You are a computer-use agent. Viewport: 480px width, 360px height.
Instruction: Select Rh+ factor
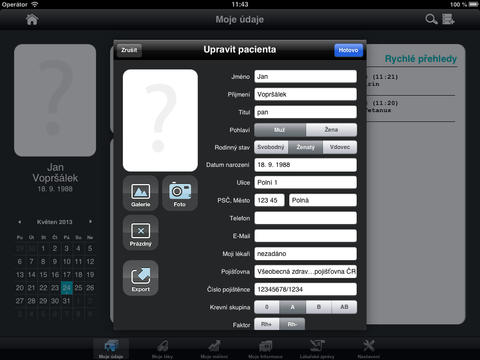coord(267,324)
